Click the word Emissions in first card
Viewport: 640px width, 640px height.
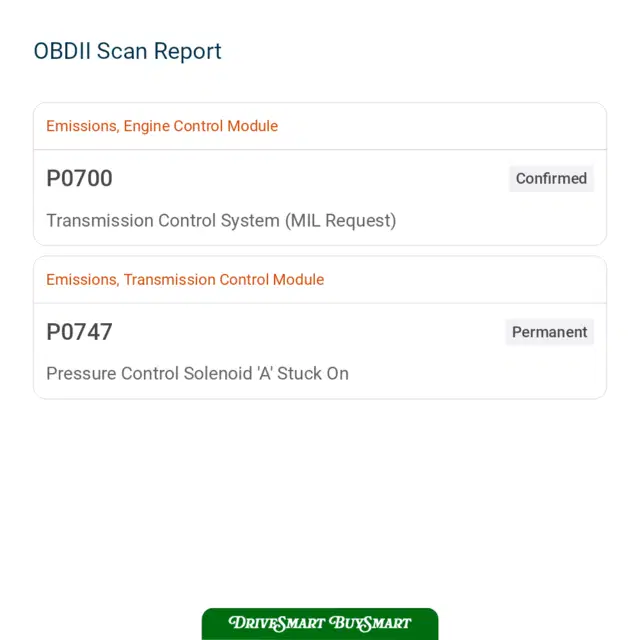[82, 126]
